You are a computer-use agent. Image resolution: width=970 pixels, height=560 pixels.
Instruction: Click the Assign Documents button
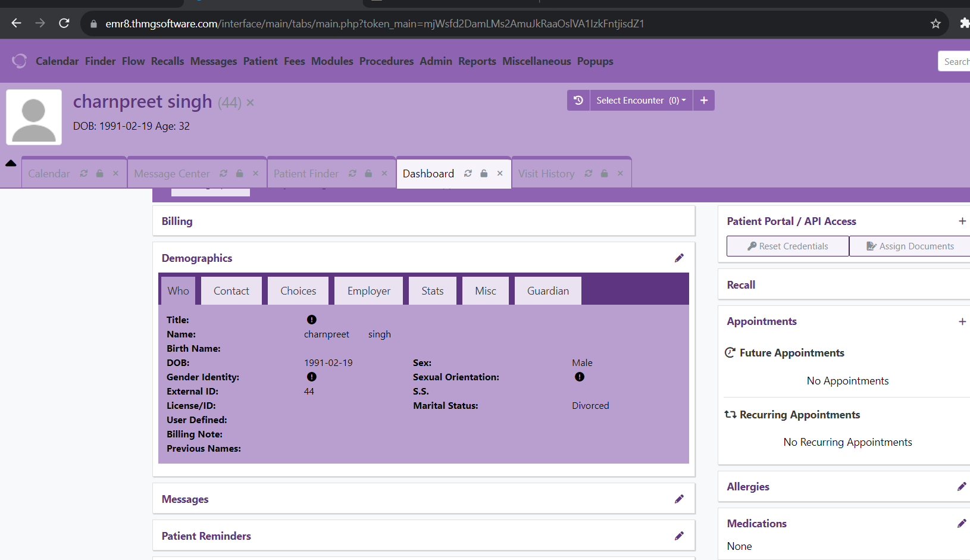pyautogui.click(x=910, y=246)
